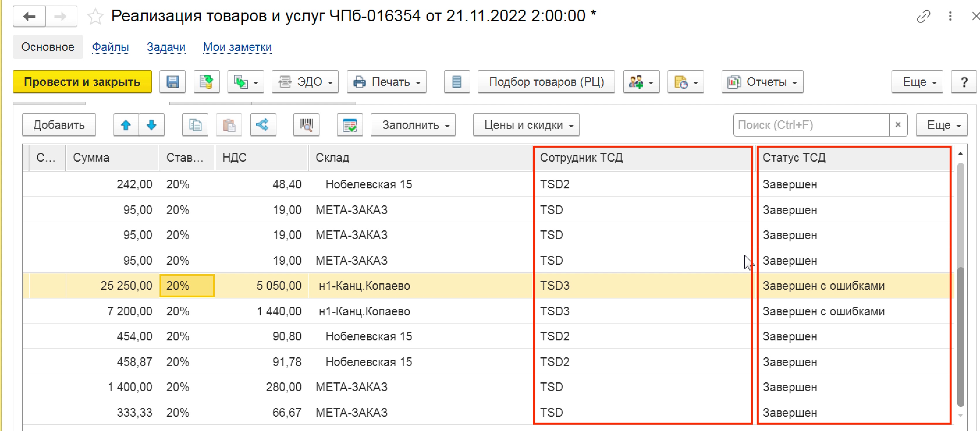Open the top Еще menu
980x431 pixels.
coord(917,82)
